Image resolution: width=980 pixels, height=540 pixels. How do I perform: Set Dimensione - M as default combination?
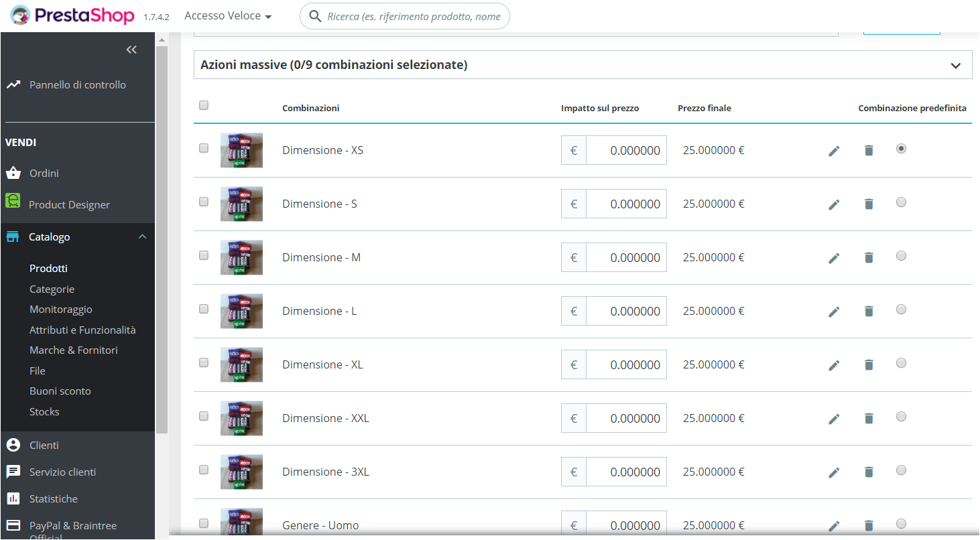901,255
